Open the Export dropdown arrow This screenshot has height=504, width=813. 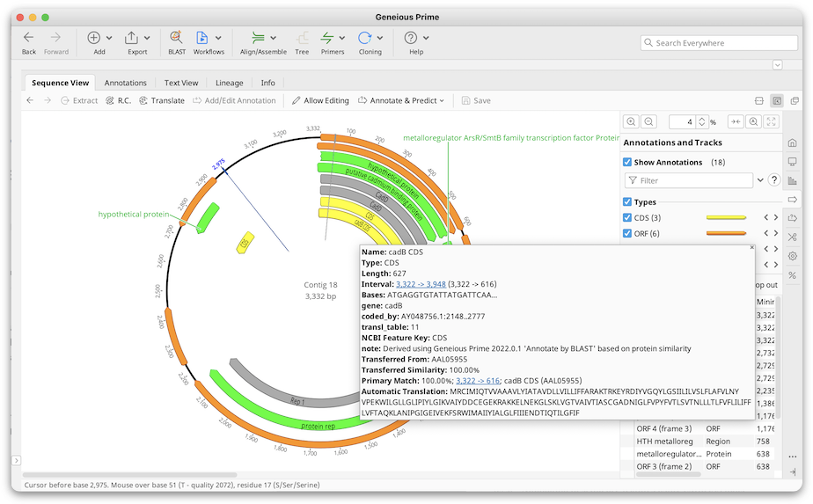147,38
